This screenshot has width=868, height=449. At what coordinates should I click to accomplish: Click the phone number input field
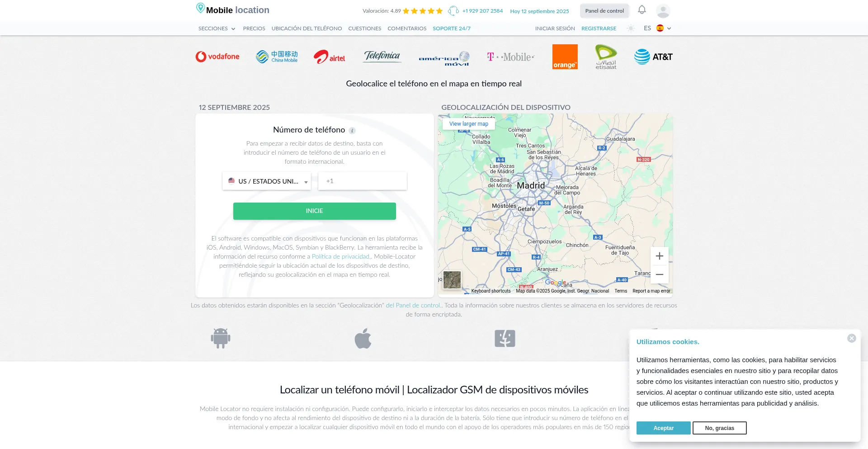click(x=363, y=181)
